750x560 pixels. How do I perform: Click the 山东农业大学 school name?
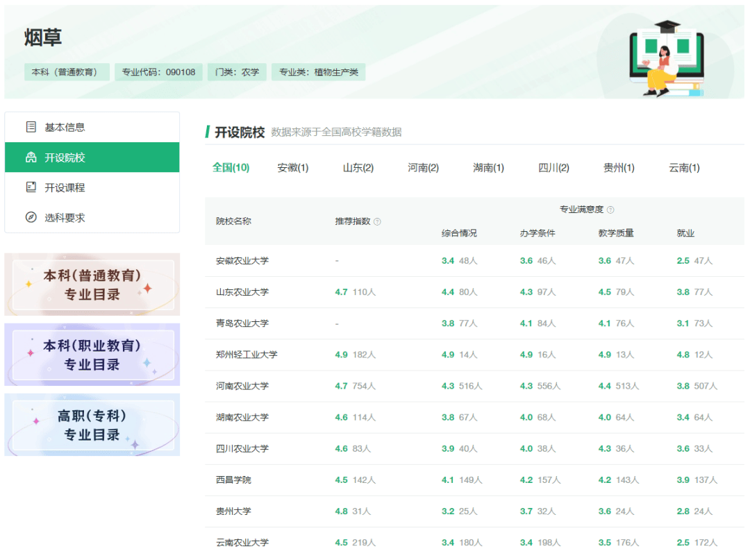tap(242, 292)
